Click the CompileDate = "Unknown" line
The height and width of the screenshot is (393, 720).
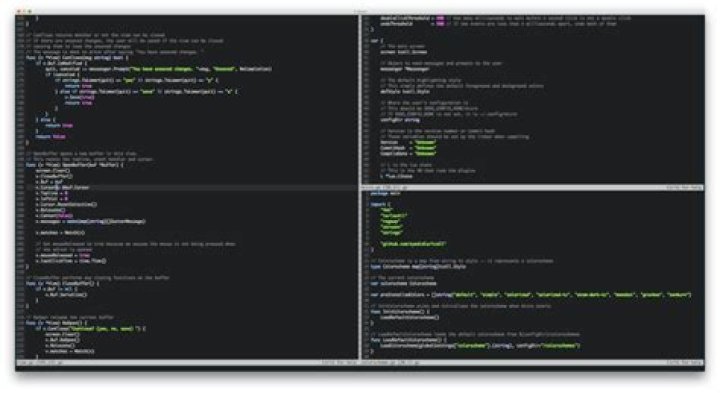(408, 153)
